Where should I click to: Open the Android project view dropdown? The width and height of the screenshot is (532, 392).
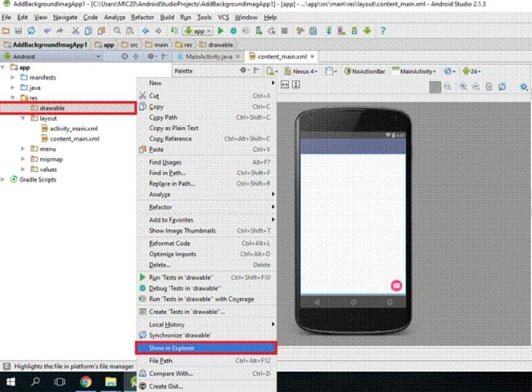(x=52, y=56)
